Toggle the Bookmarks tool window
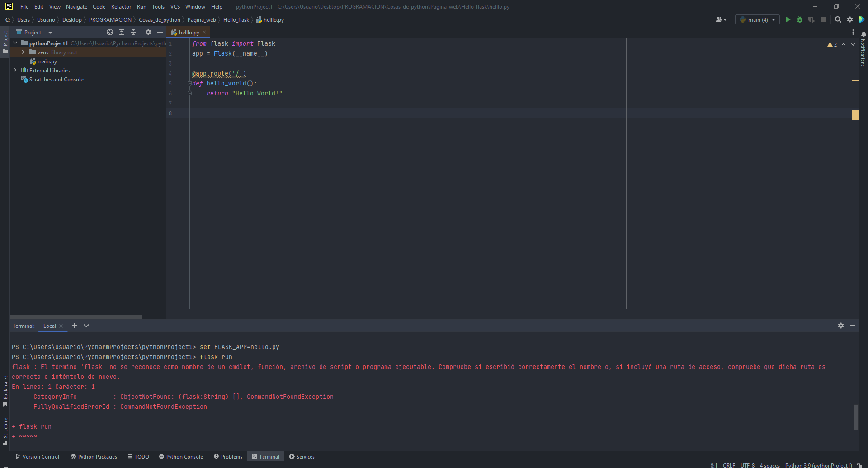This screenshot has height=468, width=868. [5, 391]
